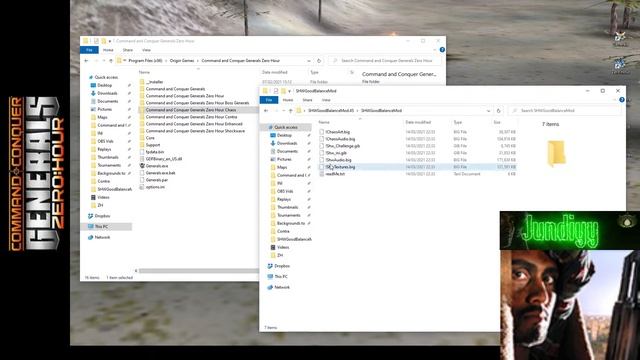Click Back arrow in SHWGoodBalanceMod window
640x360 pixels.
click(266, 111)
